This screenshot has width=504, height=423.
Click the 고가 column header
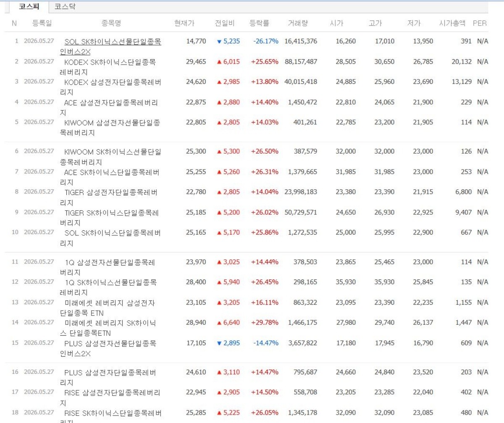(375, 23)
